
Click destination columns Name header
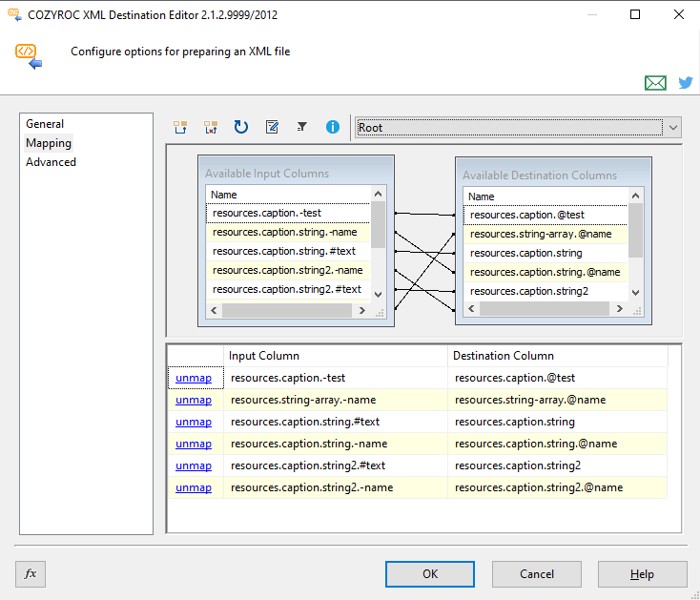pos(546,197)
